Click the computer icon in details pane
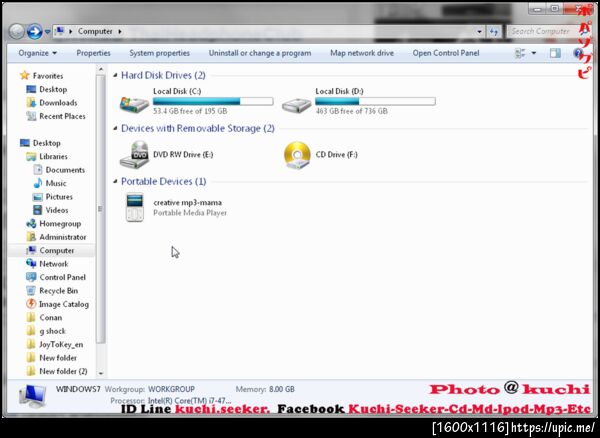This screenshot has width=600, height=438. click(33, 397)
